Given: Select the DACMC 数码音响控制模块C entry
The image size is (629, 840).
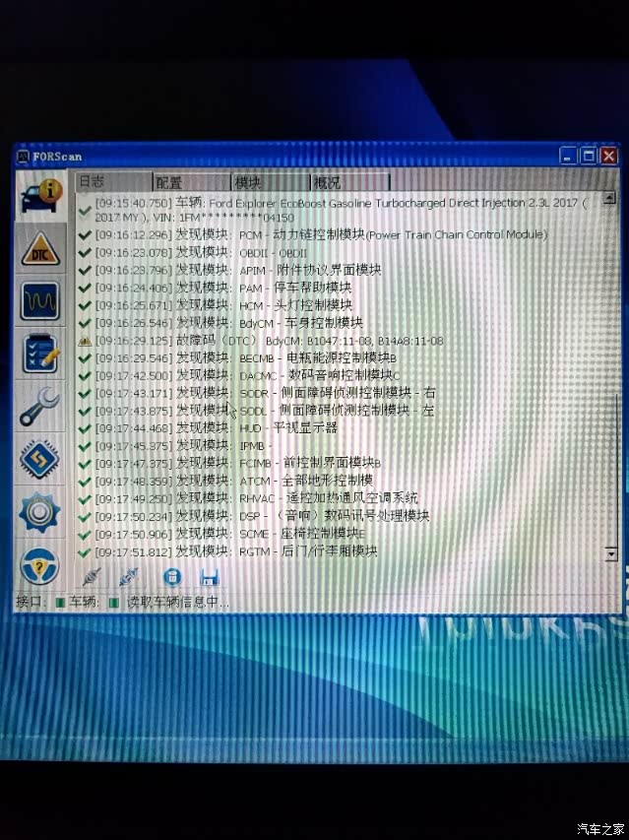Looking at the screenshot, I should (247, 375).
